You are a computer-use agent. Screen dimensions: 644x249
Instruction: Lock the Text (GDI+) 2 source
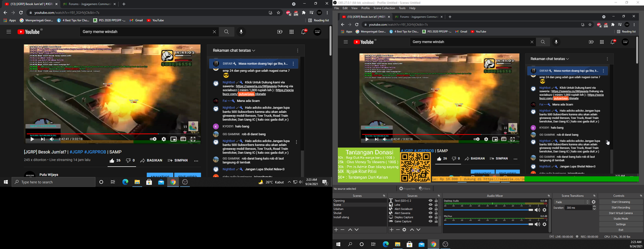point(436,200)
